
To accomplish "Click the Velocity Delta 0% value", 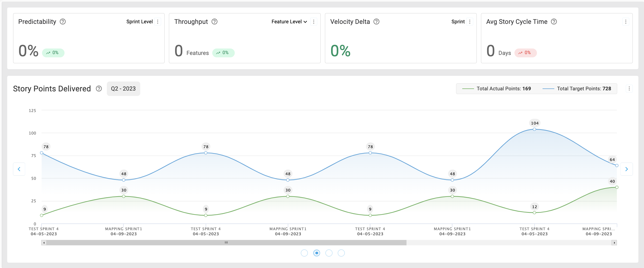I will click(340, 51).
